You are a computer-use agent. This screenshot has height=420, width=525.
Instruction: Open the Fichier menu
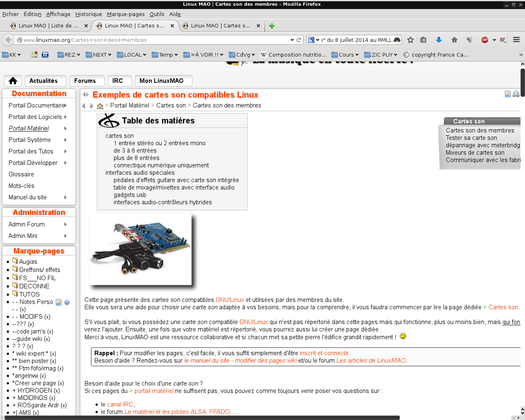click(x=11, y=14)
